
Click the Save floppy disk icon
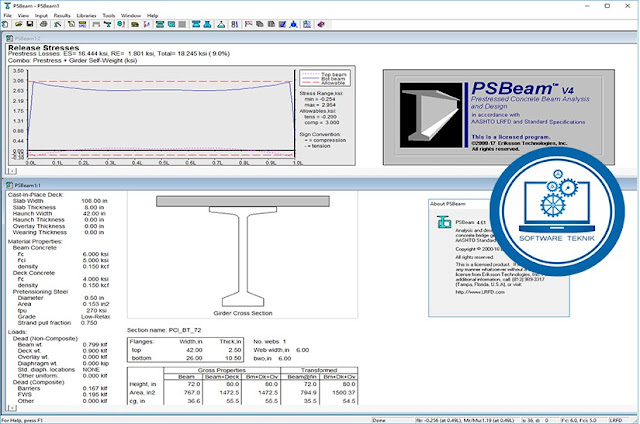(x=30, y=24)
